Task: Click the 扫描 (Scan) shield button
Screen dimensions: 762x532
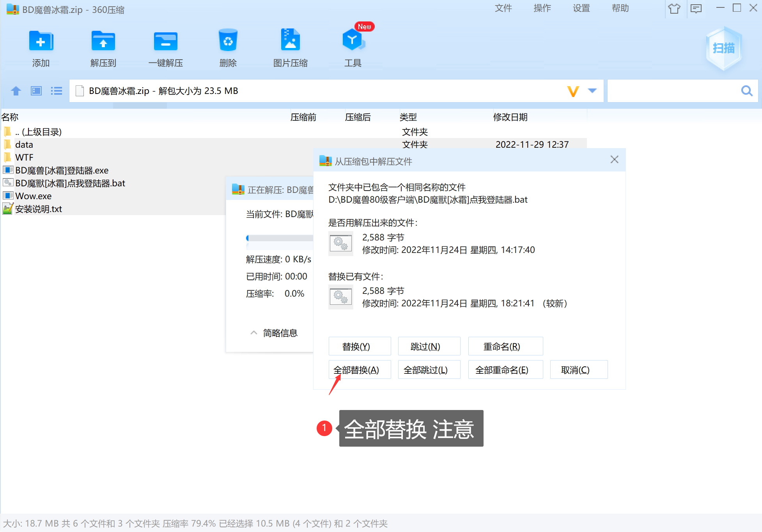Action: point(724,48)
